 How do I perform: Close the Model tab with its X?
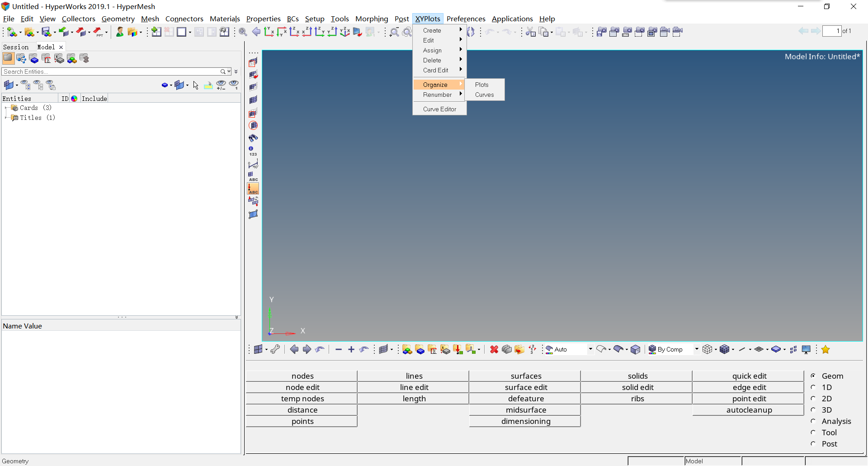(61, 47)
